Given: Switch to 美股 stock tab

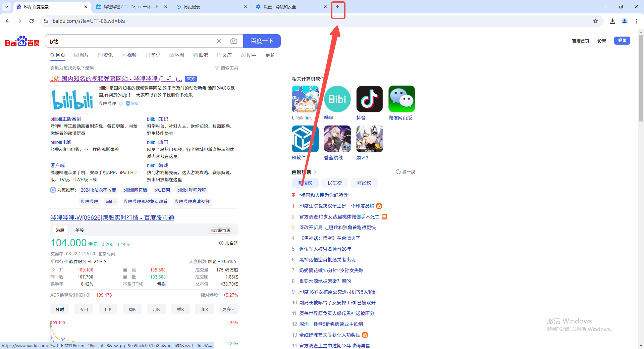Looking at the screenshot, I should 79,230.
